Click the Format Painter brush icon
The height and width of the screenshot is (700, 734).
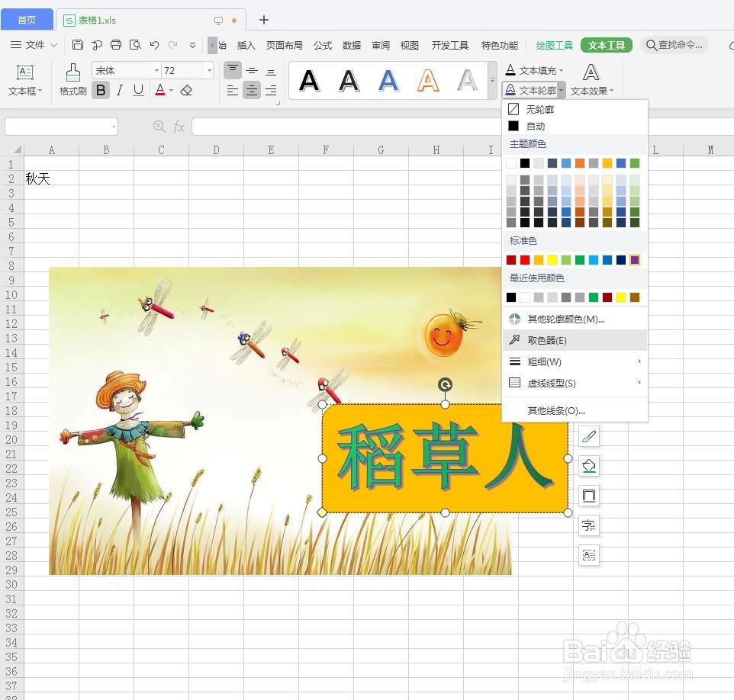[x=73, y=72]
